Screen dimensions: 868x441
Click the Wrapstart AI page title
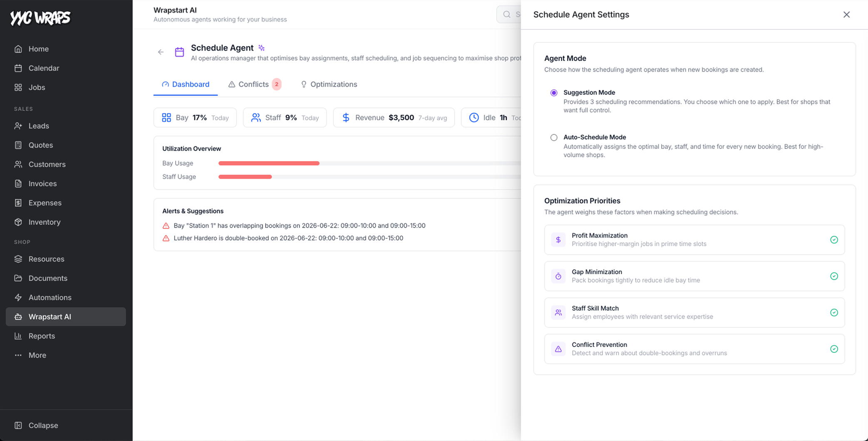(x=175, y=10)
